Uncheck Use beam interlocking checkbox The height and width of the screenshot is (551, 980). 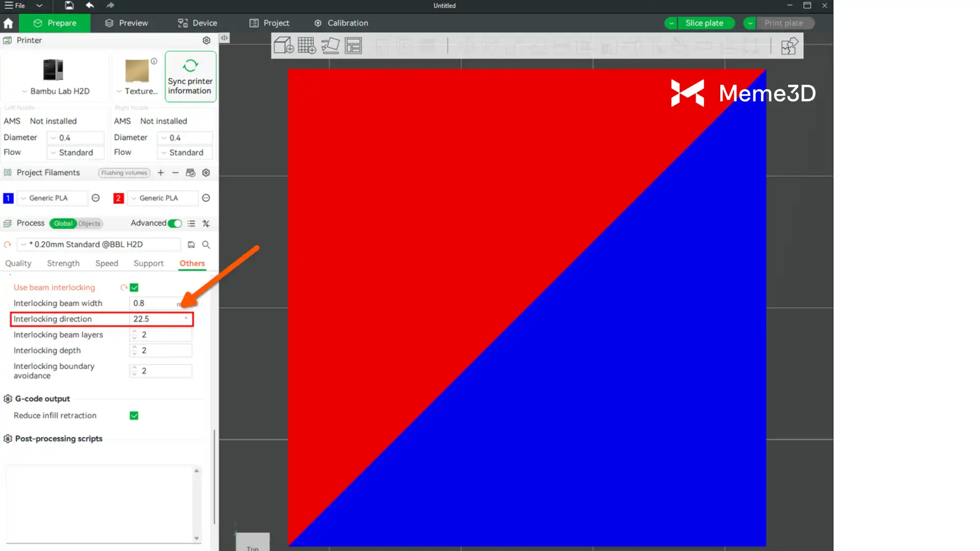[x=134, y=288]
